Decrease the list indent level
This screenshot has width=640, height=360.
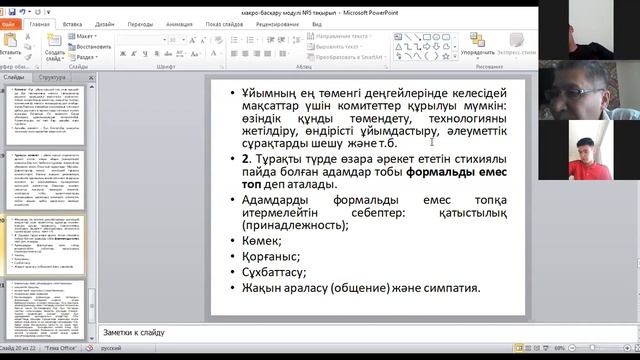pyautogui.click(x=270, y=40)
